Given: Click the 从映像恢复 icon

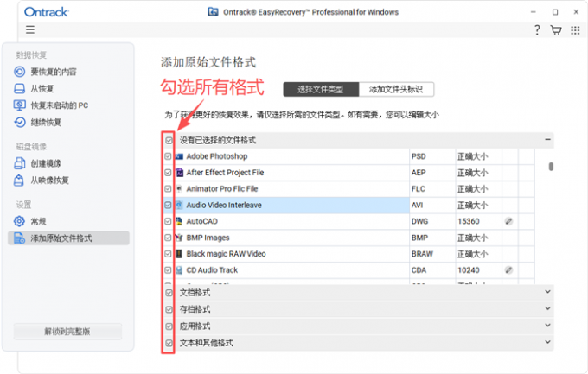Looking at the screenshot, I should point(19,181).
